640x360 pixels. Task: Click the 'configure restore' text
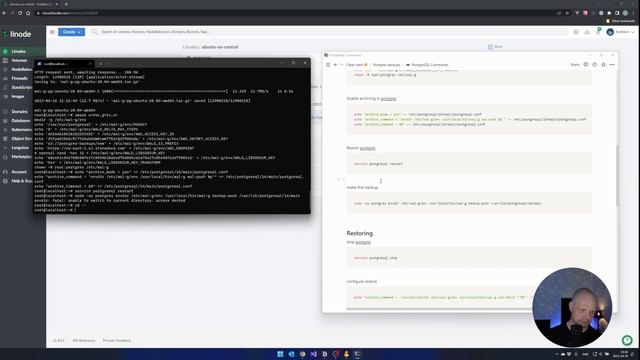[x=362, y=282]
